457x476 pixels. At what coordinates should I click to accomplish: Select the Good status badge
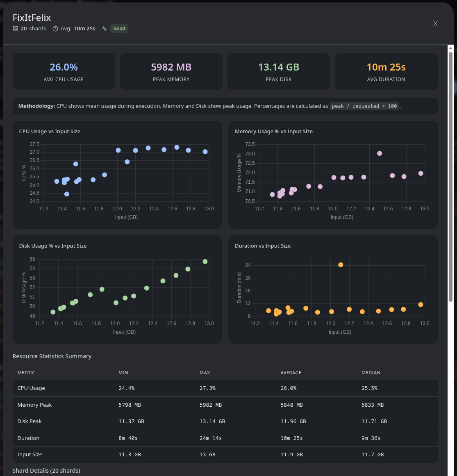(x=119, y=29)
